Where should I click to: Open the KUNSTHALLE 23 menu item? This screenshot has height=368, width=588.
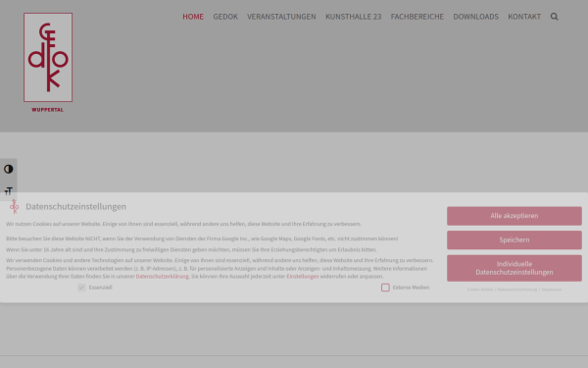353,17
